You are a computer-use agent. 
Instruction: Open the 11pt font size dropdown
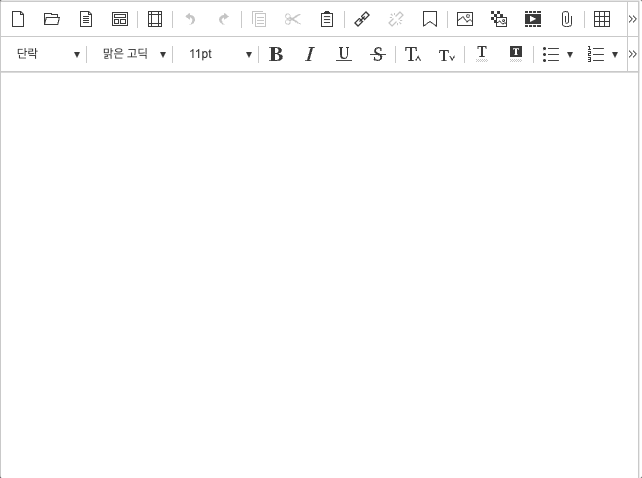[x=219, y=54]
